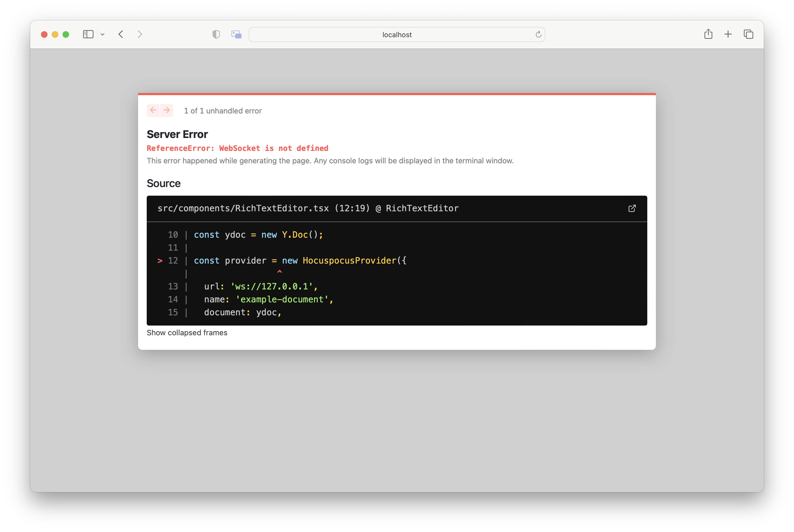Click the 1 of 1 unhandled error counter
The width and height of the screenshot is (794, 532).
[223, 110]
